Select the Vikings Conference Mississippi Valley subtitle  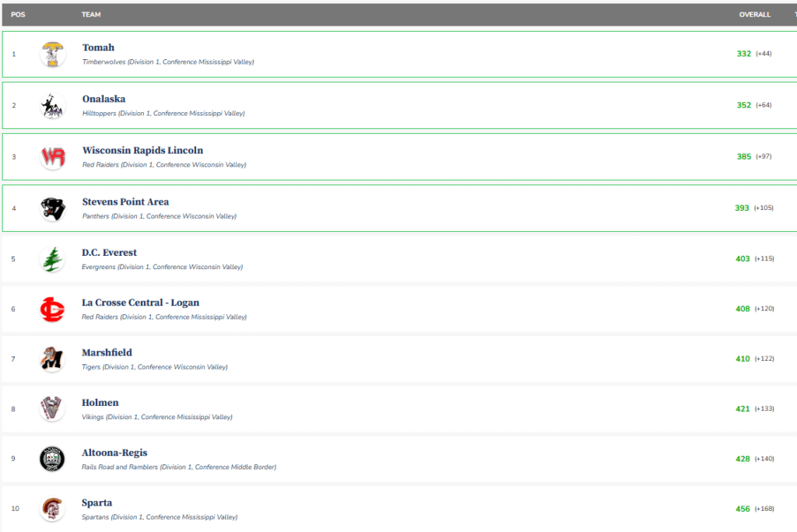click(x=157, y=417)
